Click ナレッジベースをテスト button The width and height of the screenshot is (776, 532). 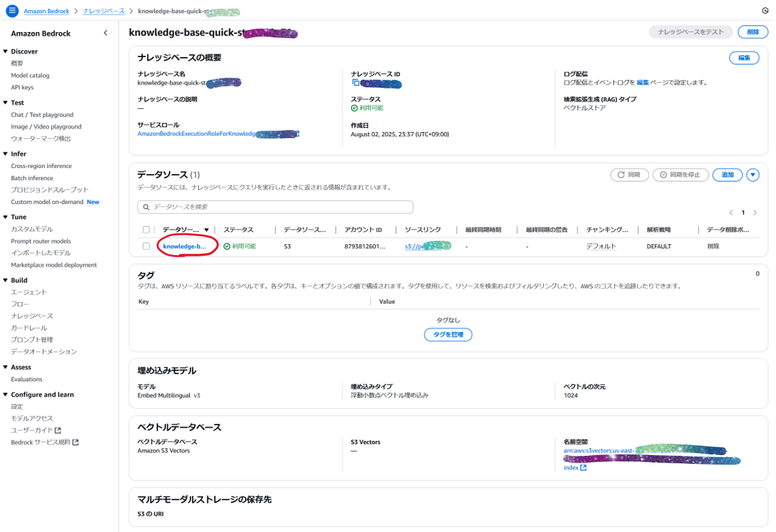690,32
